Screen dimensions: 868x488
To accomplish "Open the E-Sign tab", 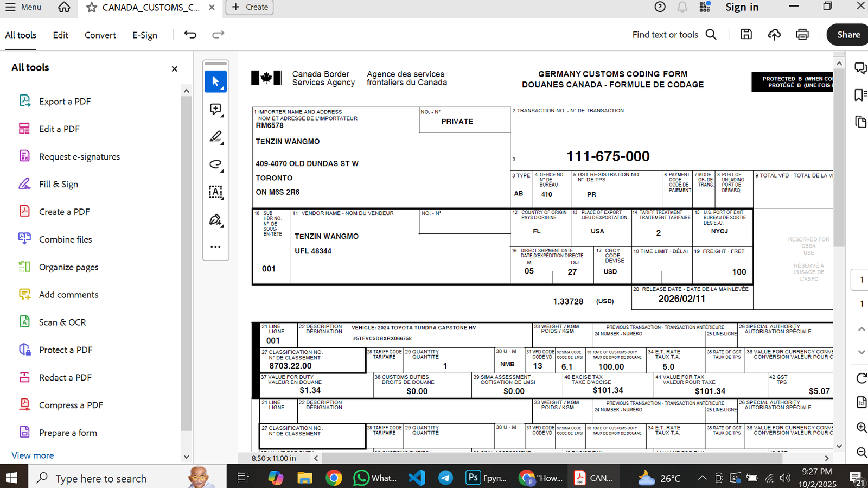I will 145,35.
